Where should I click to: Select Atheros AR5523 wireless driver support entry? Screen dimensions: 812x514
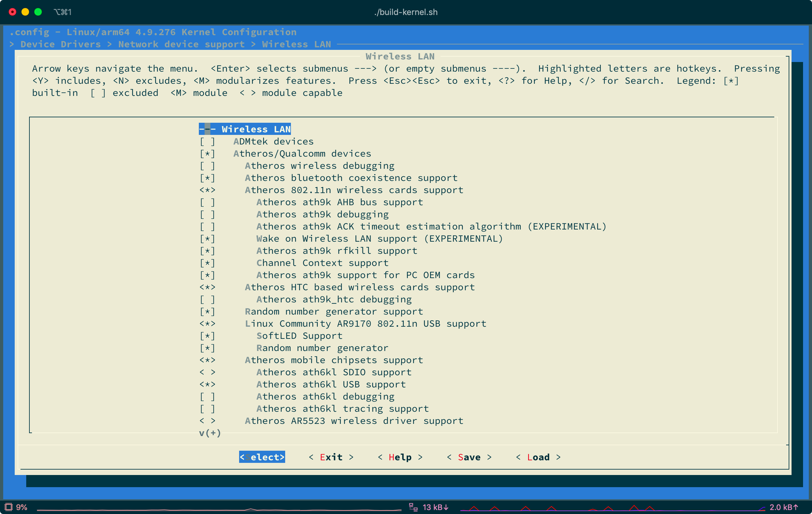(x=354, y=421)
